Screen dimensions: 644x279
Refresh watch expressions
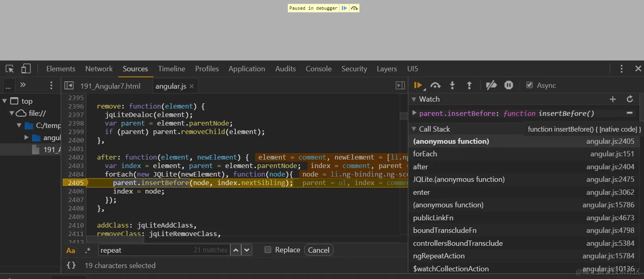[x=630, y=99]
